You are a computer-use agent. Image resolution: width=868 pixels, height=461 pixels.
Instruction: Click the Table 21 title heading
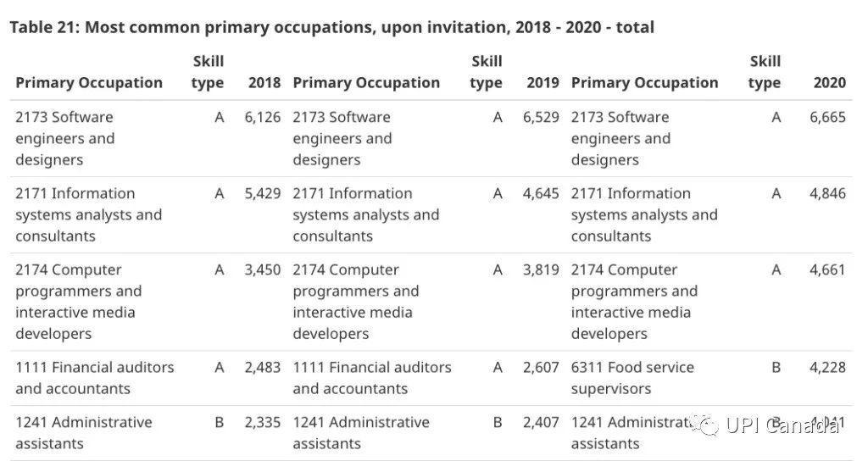pos(331,27)
